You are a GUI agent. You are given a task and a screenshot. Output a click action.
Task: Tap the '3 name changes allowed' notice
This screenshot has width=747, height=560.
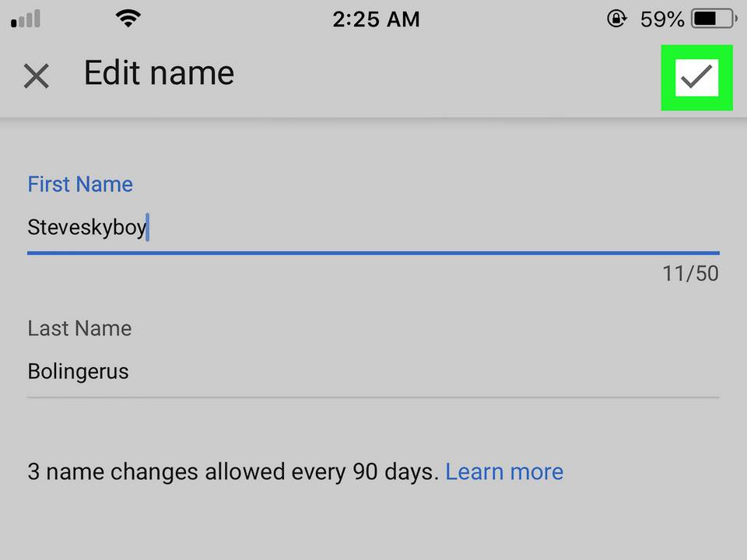(233, 472)
